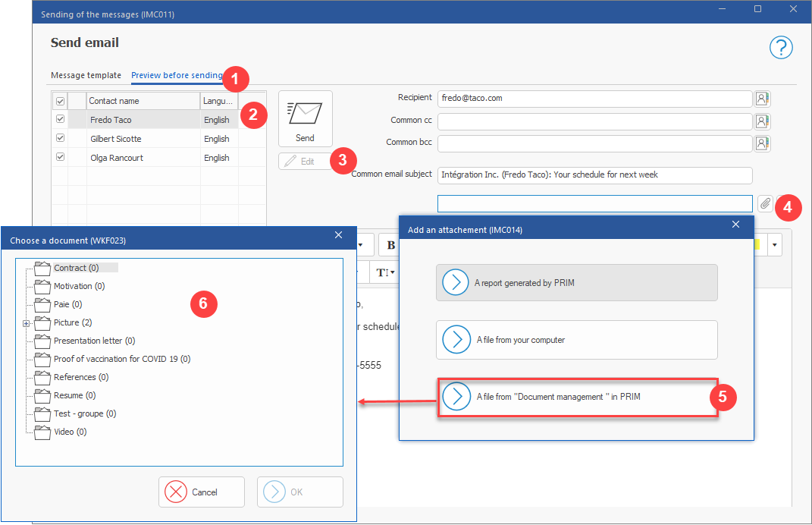Click the Bold formatting icon

point(391,245)
